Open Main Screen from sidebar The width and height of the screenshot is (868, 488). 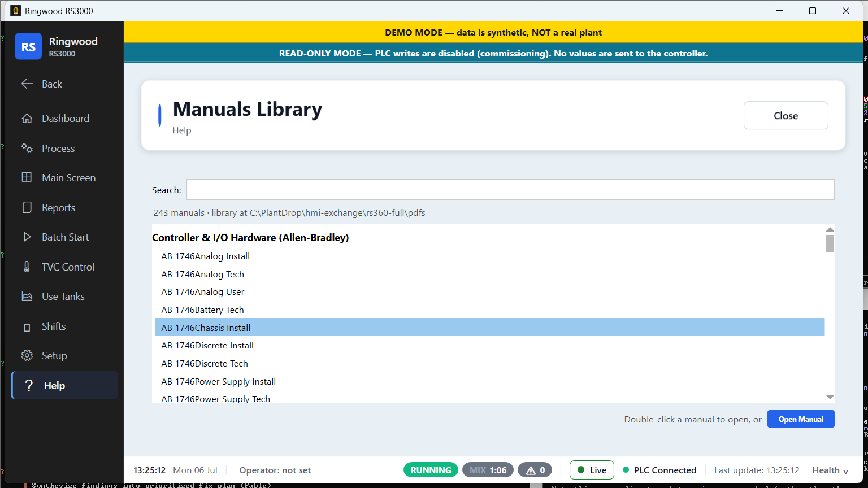[64, 177]
